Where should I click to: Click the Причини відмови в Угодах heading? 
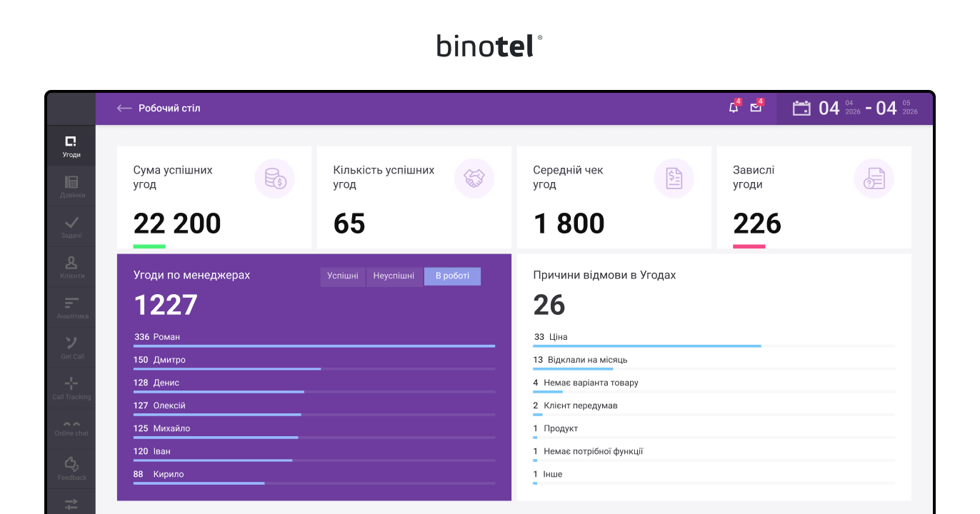pyautogui.click(x=604, y=275)
